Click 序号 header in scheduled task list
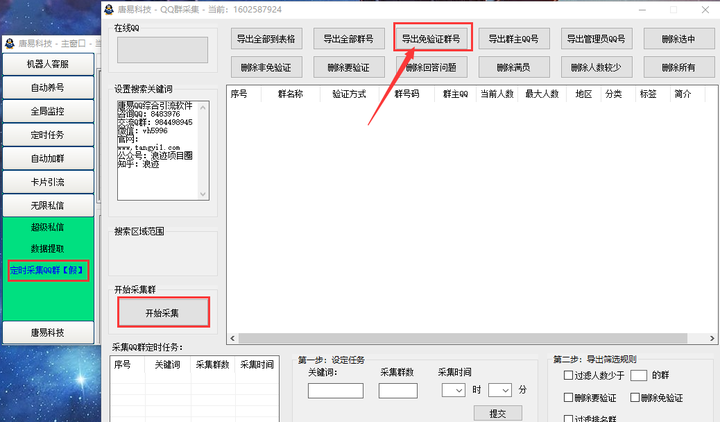720x422 pixels. point(127,365)
